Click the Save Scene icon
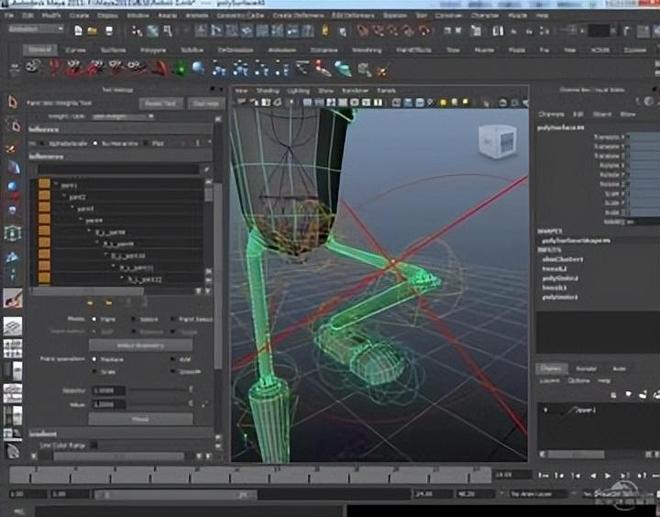Screen dimensions: 660x517 click(x=107, y=31)
